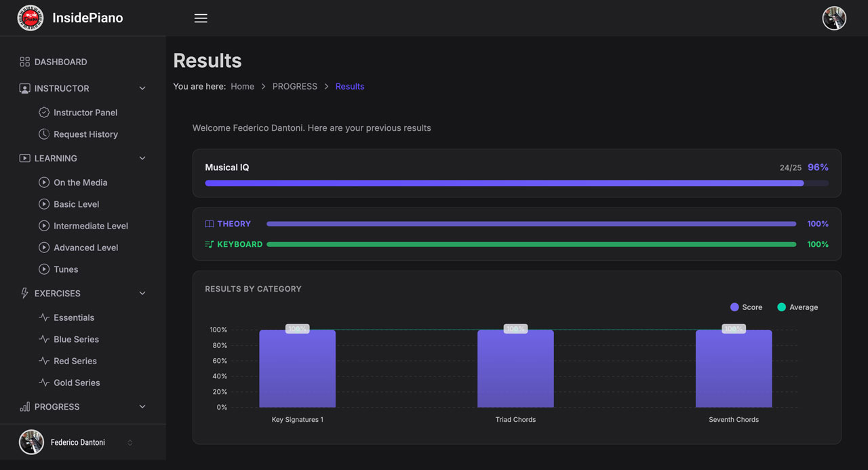Click the Results breadcrumb item
Image resolution: width=868 pixels, height=470 pixels.
(x=350, y=86)
